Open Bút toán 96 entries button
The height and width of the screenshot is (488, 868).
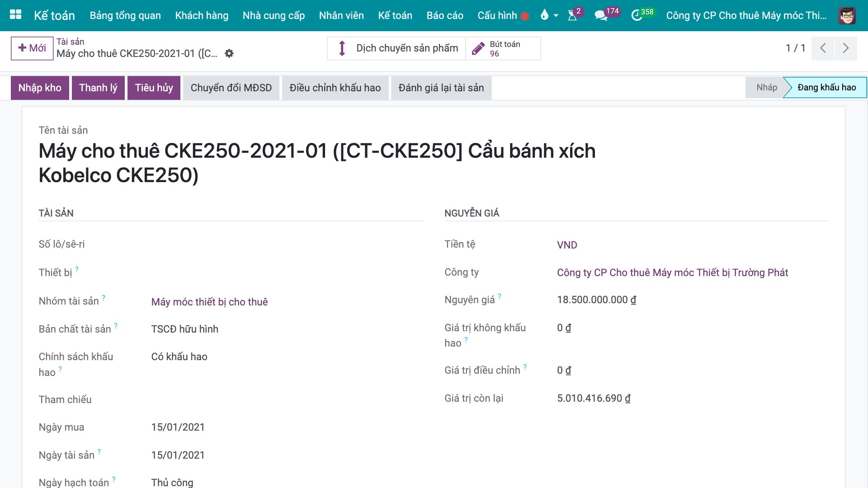pos(503,48)
